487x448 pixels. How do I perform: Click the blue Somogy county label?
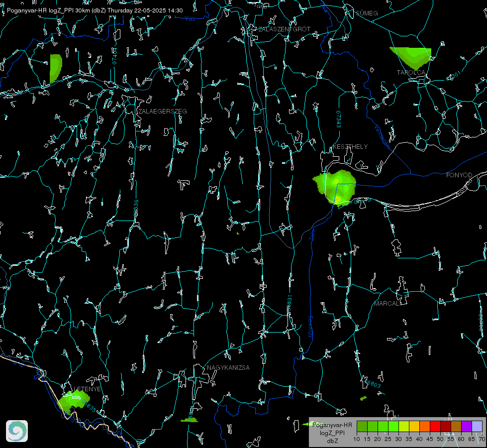pos(310,327)
